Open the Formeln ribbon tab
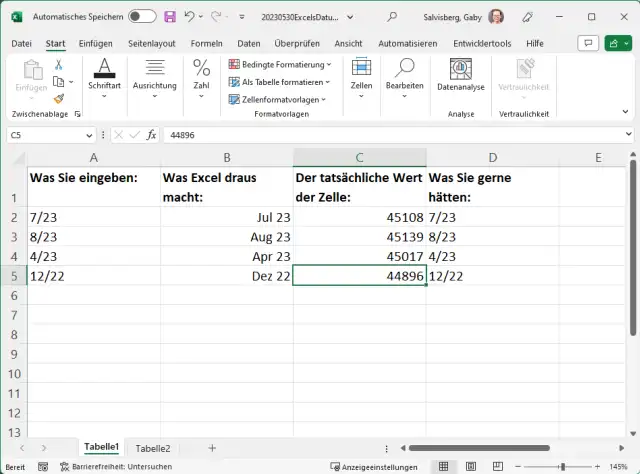This screenshot has height=474, width=640. pyautogui.click(x=206, y=43)
